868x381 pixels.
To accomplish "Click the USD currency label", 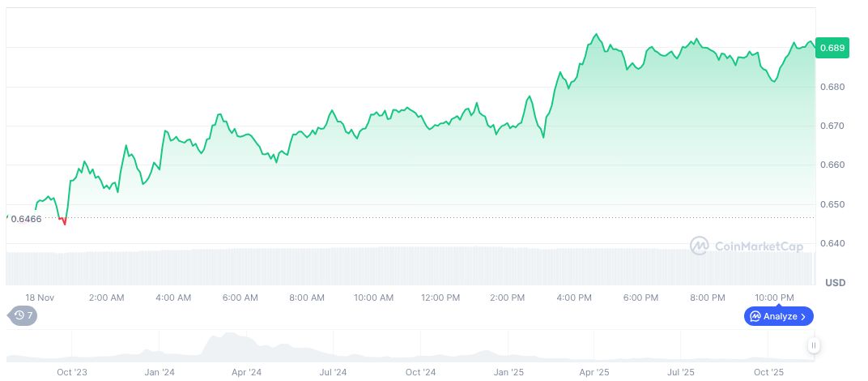I will point(835,283).
